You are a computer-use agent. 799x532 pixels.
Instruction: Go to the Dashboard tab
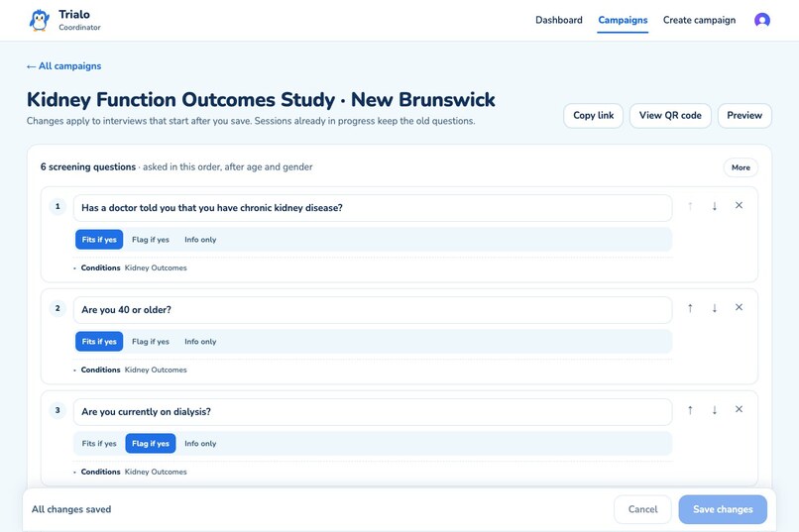click(x=558, y=21)
